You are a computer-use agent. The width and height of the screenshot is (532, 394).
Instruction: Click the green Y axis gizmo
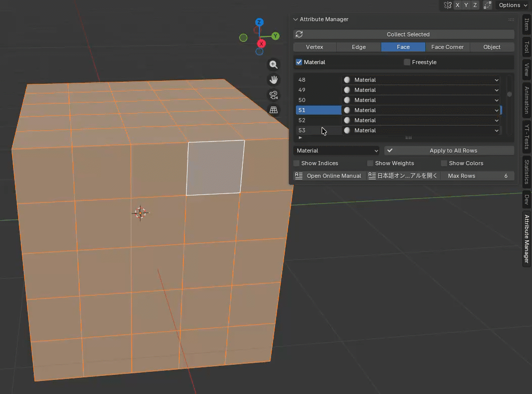pyautogui.click(x=275, y=36)
